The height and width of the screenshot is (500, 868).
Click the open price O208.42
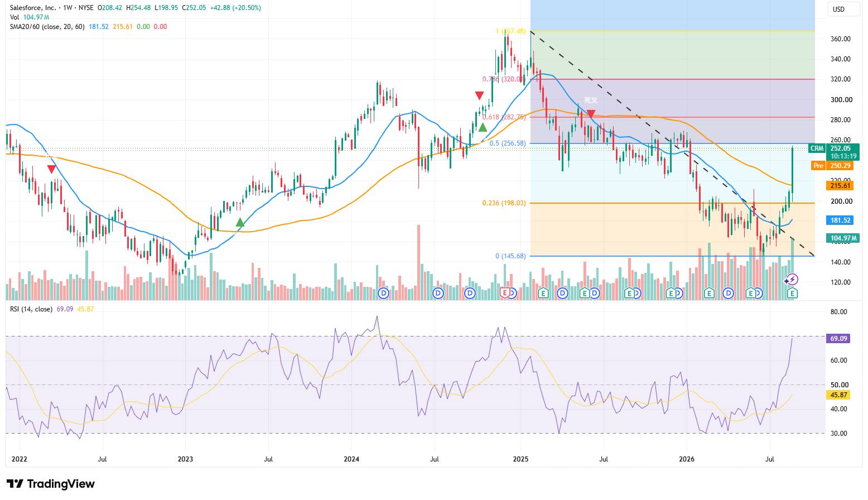click(110, 8)
